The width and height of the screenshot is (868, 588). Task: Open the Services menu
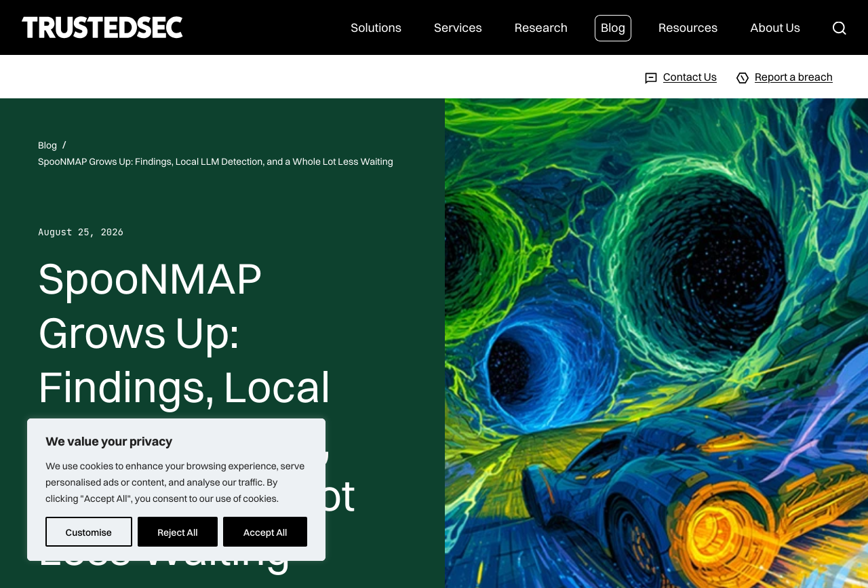[x=458, y=28]
